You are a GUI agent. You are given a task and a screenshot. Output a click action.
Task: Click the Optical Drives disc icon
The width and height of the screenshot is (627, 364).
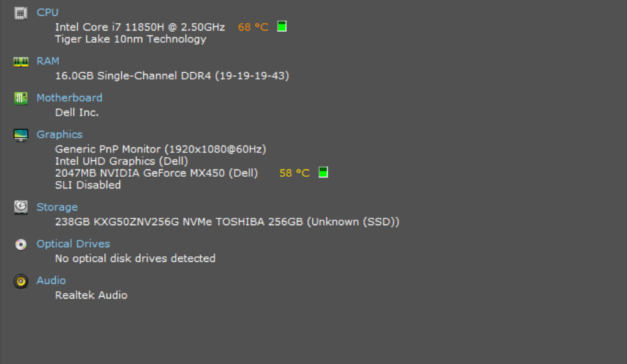tap(21, 244)
